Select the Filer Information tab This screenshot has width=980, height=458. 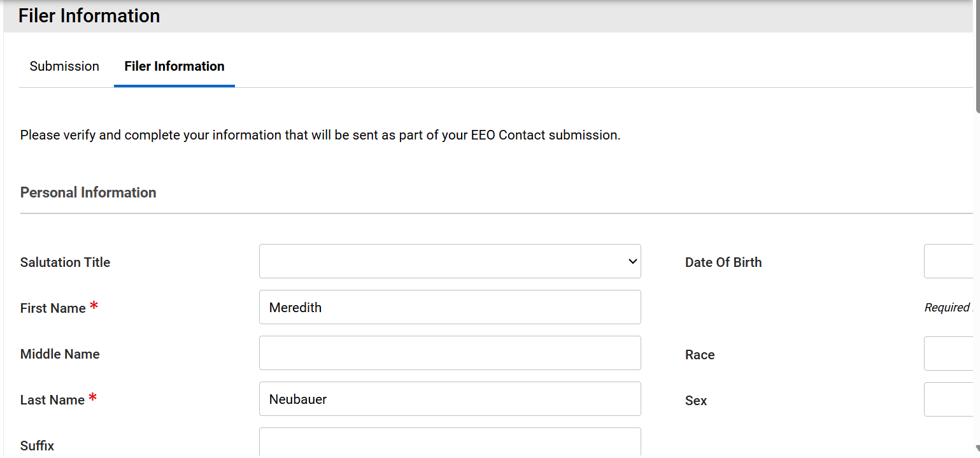pos(174,66)
